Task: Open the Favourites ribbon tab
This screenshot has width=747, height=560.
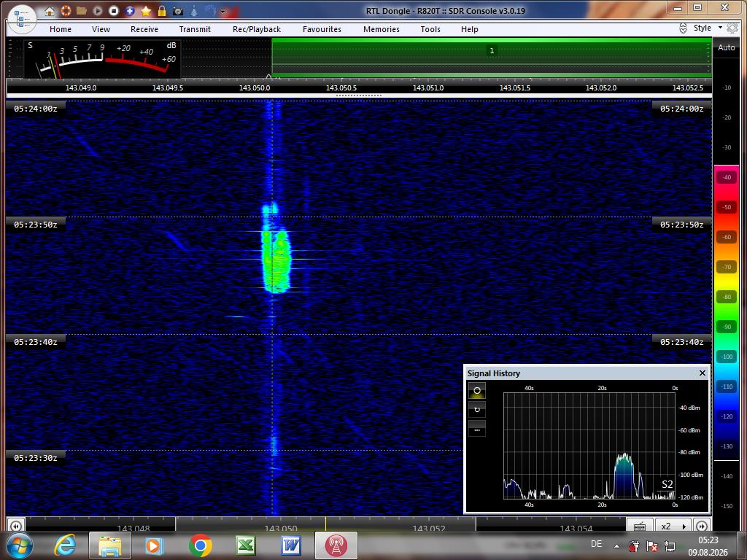Action: (x=322, y=29)
